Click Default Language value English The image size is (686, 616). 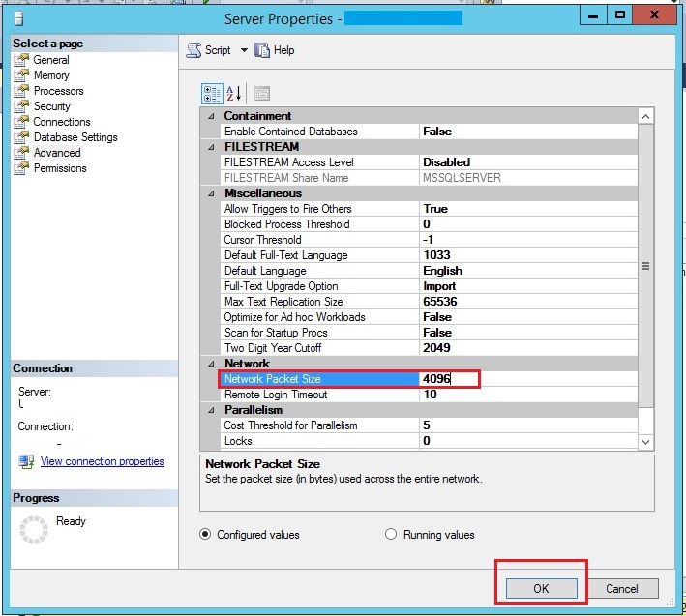tap(442, 271)
